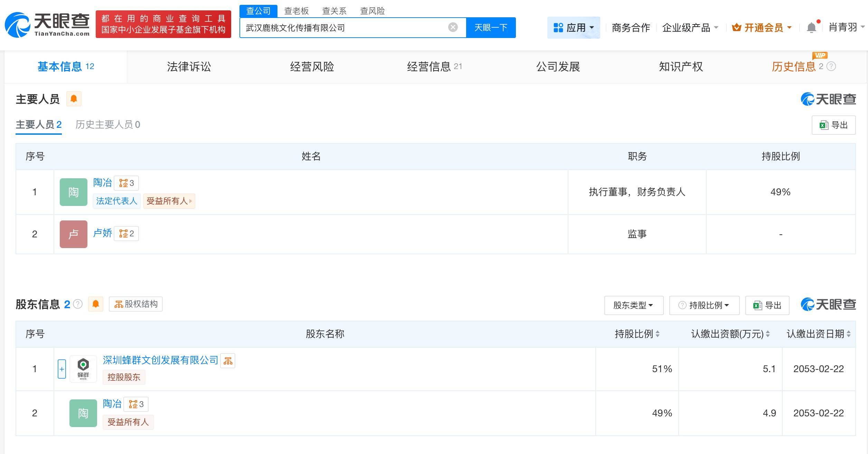Viewport: 868px width, 454px height.
Task: Select the 查关系 search tab
Action: (x=334, y=11)
